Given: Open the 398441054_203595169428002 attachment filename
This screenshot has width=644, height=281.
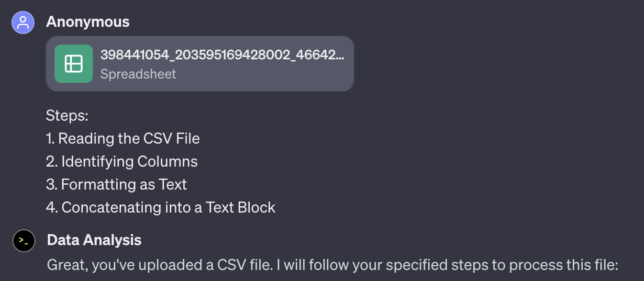Looking at the screenshot, I should click(x=222, y=55).
